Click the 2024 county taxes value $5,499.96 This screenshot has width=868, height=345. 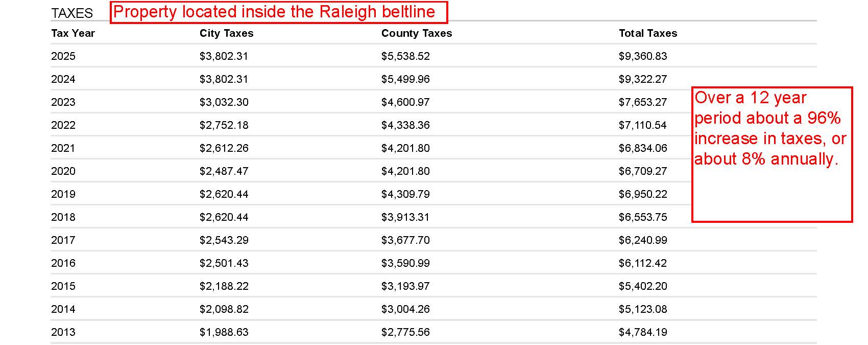(405, 79)
